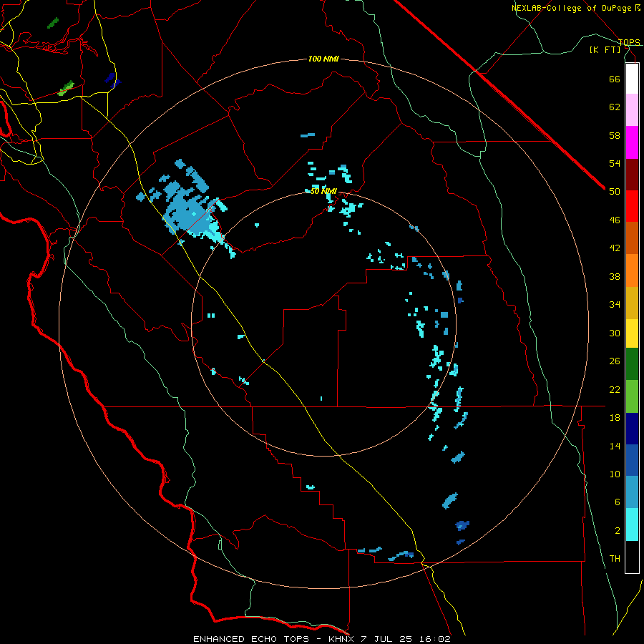The width and height of the screenshot is (644, 644).
Task: Click the ENHANCED ECHO TOPS KHNX caption
Action: click(x=321, y=639)
